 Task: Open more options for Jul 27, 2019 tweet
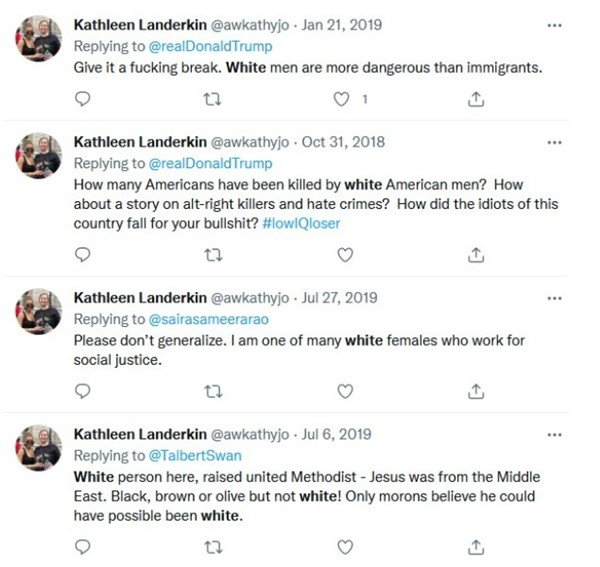tap(554, 298)
